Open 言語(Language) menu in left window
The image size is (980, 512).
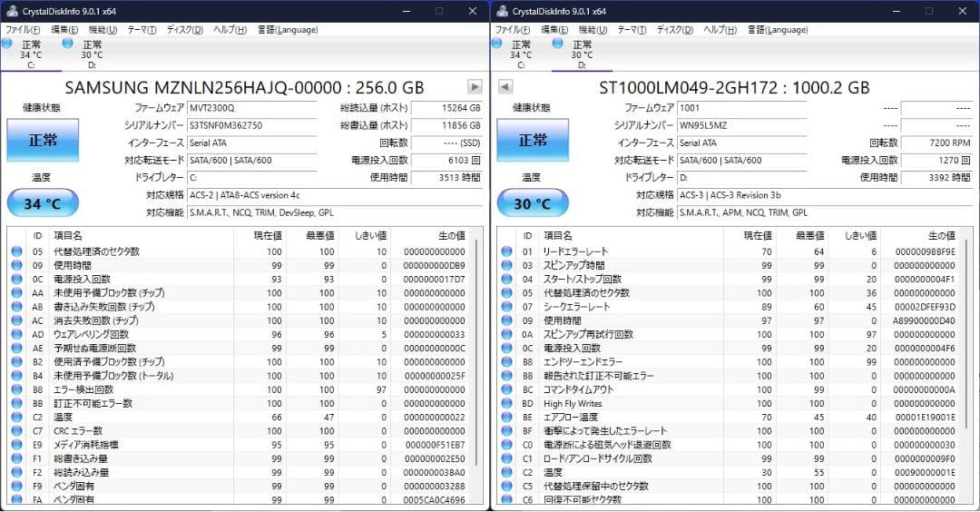pos(288,30)
